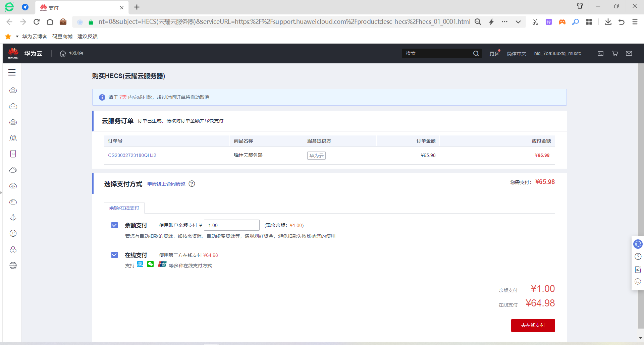Click the document-shaped icon in the left sidebar
This screenshot has width=644, height=345.
pyautogui.click(x=13, y=154)
